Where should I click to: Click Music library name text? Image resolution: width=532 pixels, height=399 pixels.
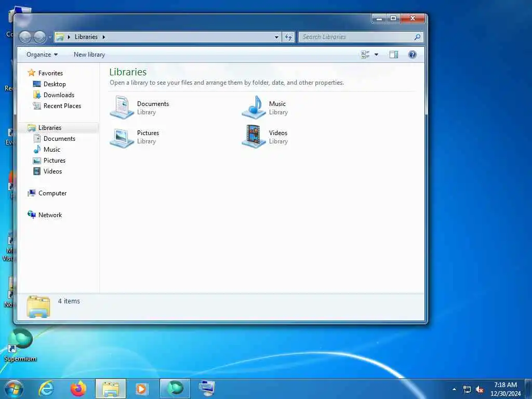pos(277,104)
